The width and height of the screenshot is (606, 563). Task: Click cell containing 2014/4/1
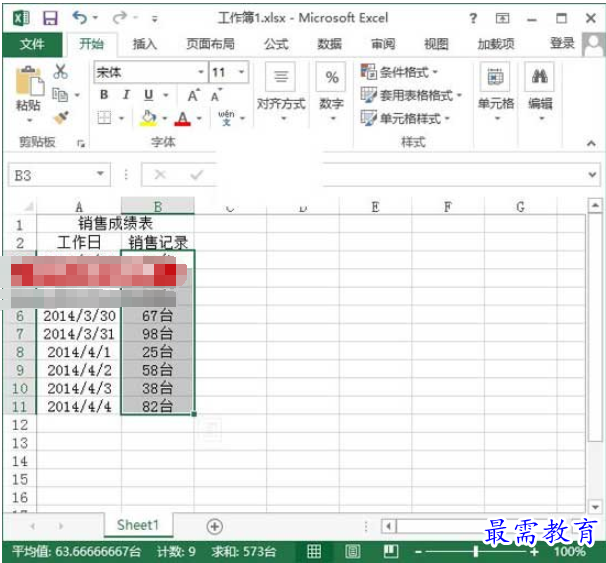(79, 352)
